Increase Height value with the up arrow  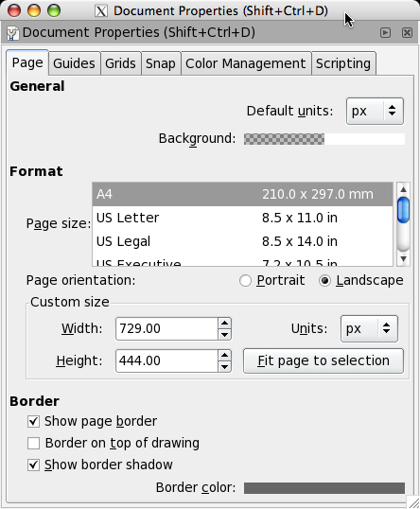tap(224, 355)
